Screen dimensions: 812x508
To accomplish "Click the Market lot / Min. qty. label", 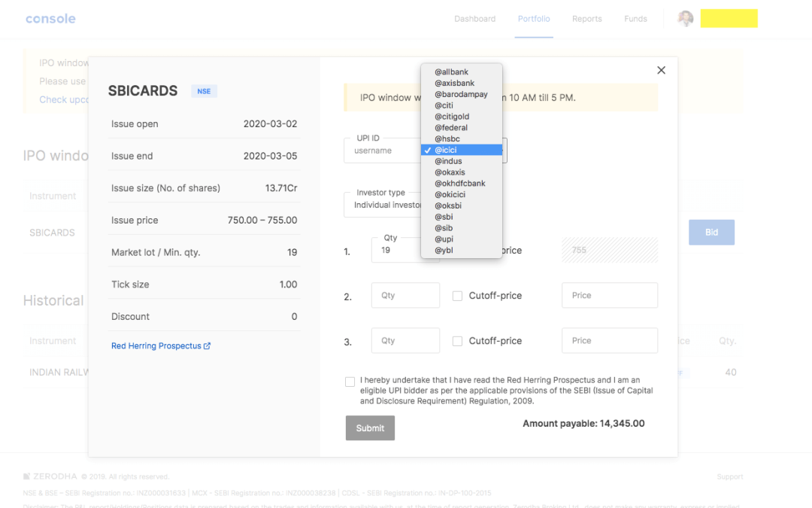I will 156,252.
